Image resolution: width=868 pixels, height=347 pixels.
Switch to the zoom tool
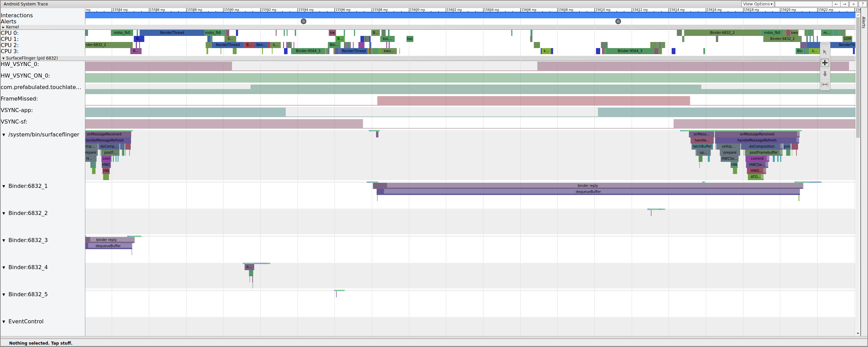pyautogui.click(x=825, y=74)
